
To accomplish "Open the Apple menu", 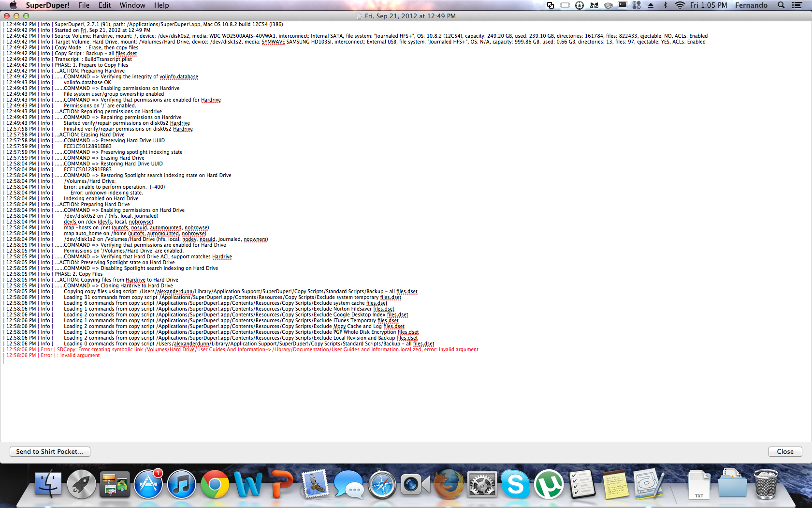I will coord(13,5).
